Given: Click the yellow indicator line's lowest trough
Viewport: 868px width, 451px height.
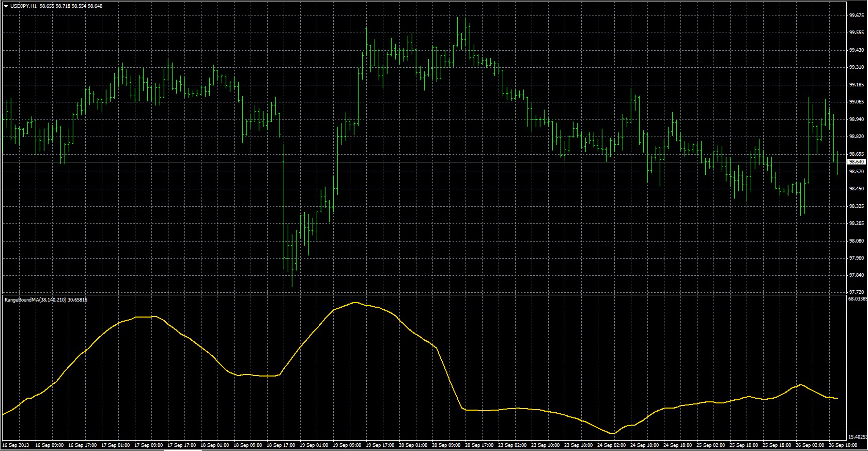Looking at the screenshot, I should (x=612, y=433).
